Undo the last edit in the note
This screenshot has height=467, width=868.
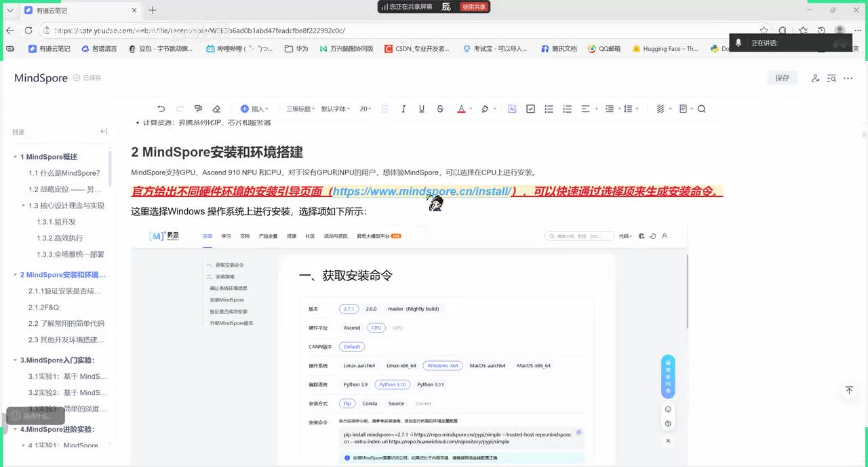pyautogui.click(x=161, y=109)
